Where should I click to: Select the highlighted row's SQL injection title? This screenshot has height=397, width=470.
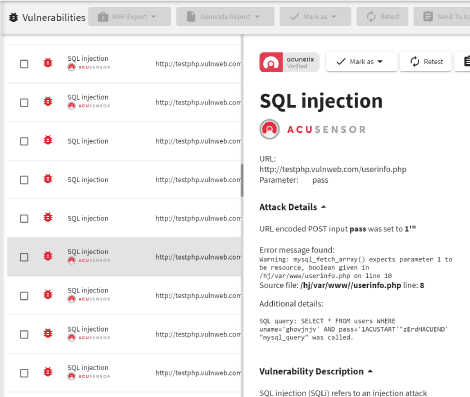pyautogui.click(x=88, y=252)
